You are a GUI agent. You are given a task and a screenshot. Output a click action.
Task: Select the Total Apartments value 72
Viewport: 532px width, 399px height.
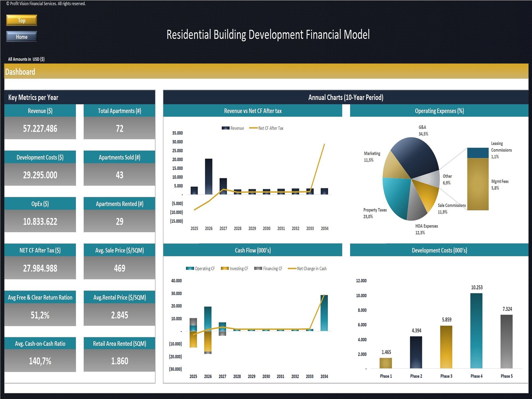[x=119, y=128]
